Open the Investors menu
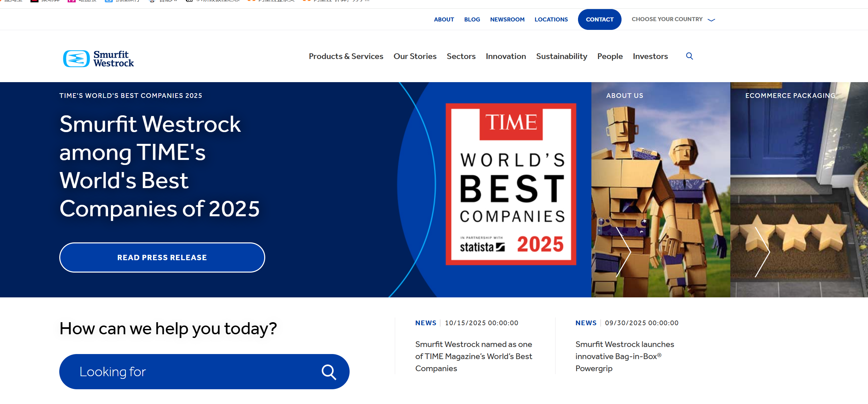Screen dimensions: 868x404 [650, 56]
